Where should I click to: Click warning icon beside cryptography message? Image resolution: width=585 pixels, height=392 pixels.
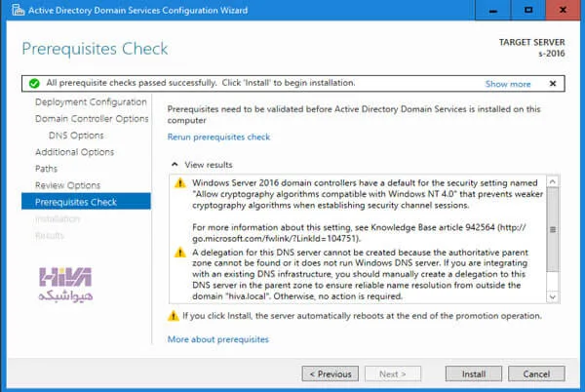point(180,182)
